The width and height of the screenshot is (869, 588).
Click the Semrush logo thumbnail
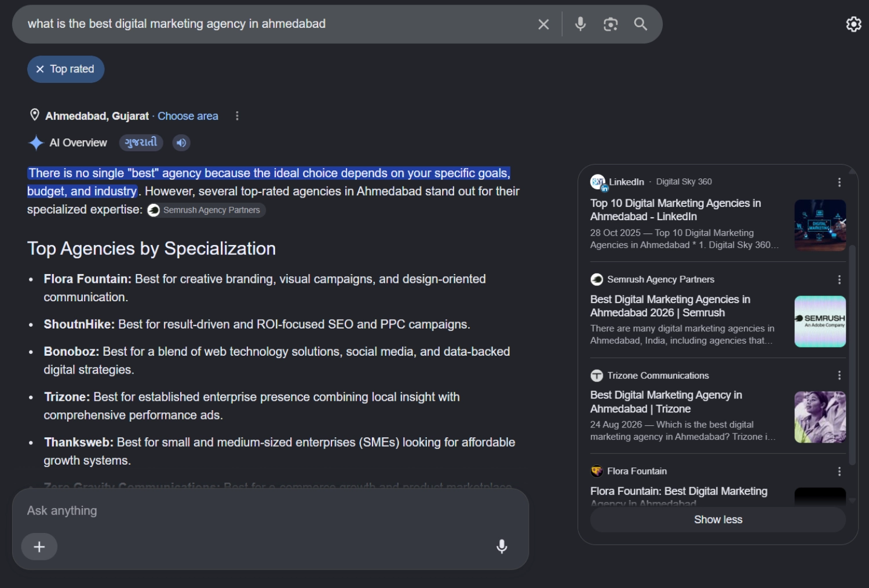820,322
